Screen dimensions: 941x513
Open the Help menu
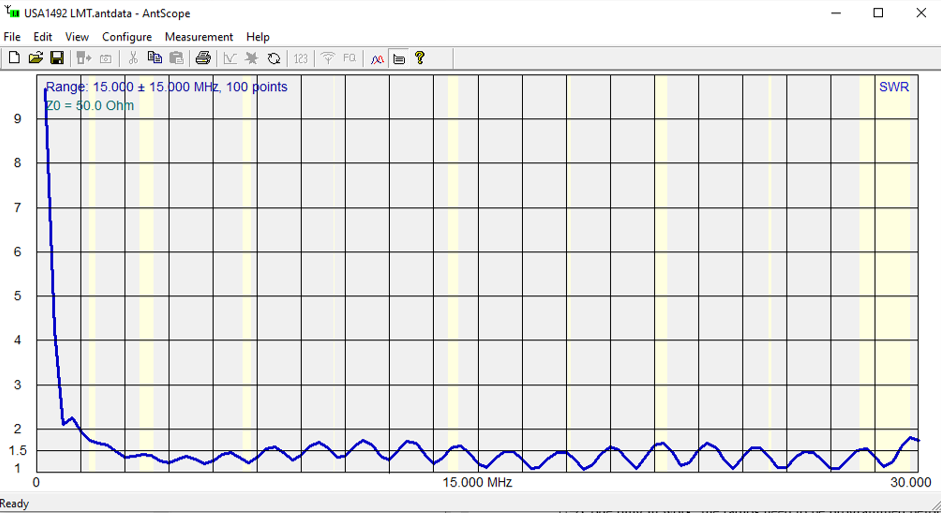coord(257,37)
